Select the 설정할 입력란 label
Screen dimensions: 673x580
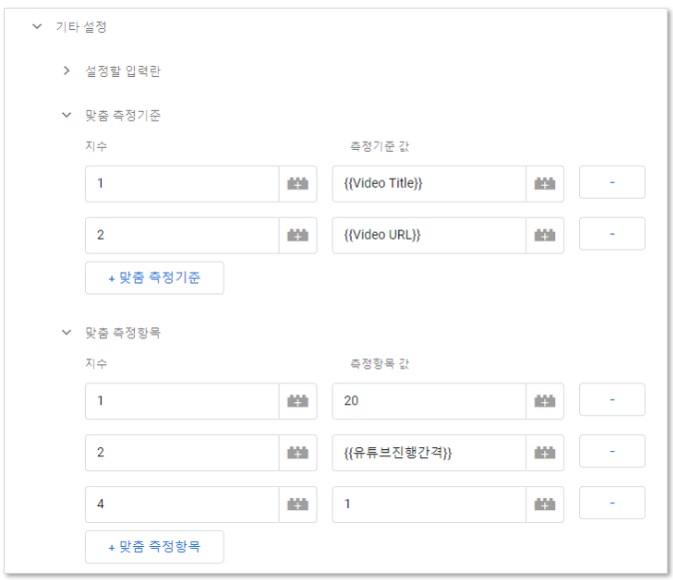click(x=123, y=71)
